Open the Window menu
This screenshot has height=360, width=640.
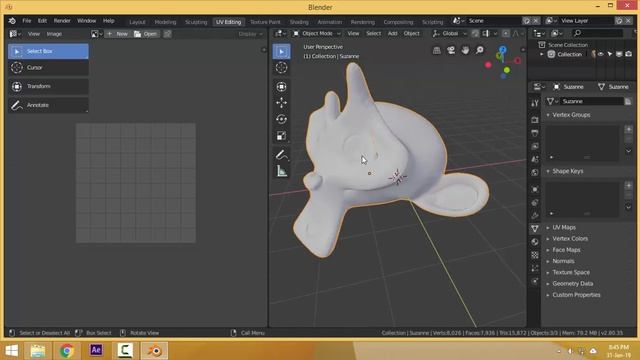point(87,20)
